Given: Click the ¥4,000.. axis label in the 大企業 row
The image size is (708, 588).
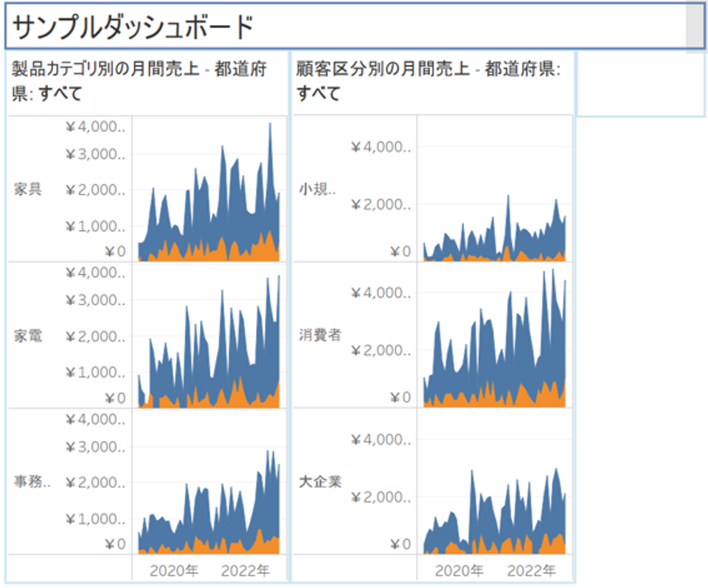Looking at the screenshot, I should click(x=381, y=440).
